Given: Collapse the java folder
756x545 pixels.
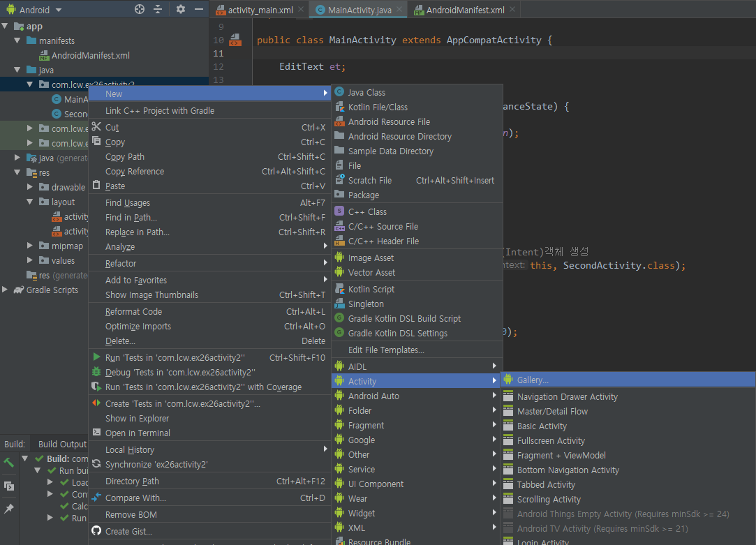Looking at the screenshot, I should click(17, 70).
